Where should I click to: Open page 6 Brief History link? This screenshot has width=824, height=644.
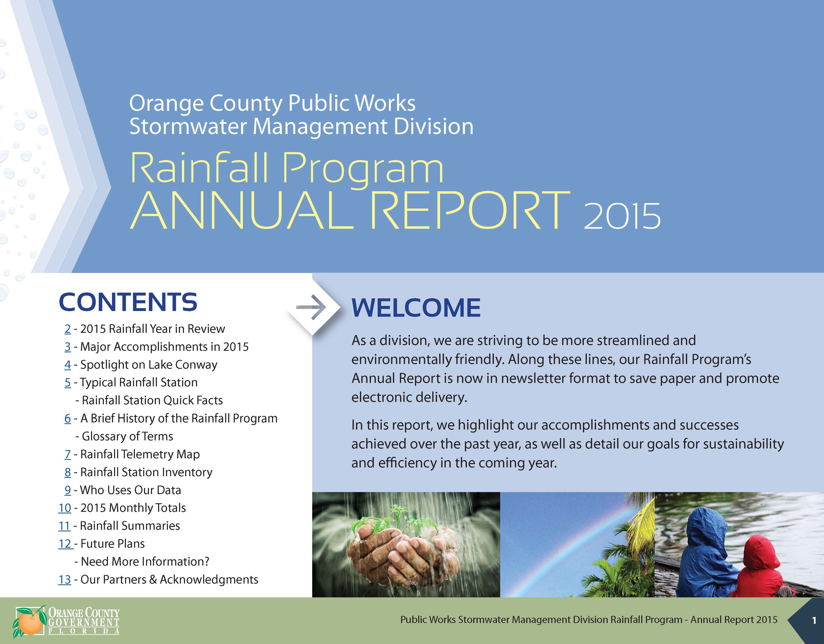(x=68, y=418)
